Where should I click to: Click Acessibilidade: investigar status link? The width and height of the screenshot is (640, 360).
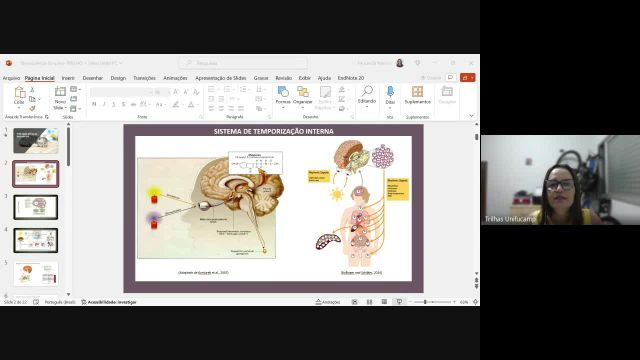(x=109, y=302)
